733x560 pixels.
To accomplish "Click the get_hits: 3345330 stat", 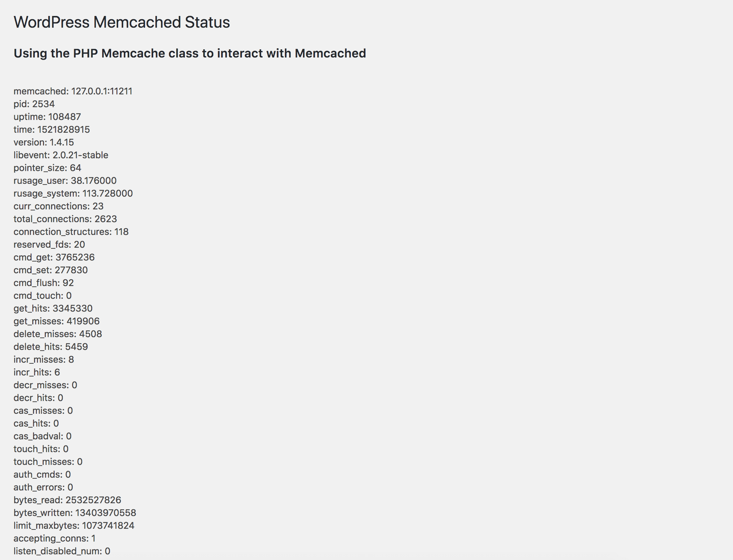I will [53, 308].
